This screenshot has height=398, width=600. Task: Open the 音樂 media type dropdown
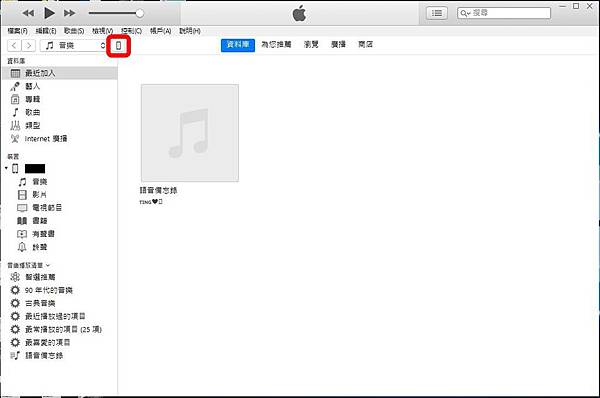pyautogui.click(x=73, y=46)
